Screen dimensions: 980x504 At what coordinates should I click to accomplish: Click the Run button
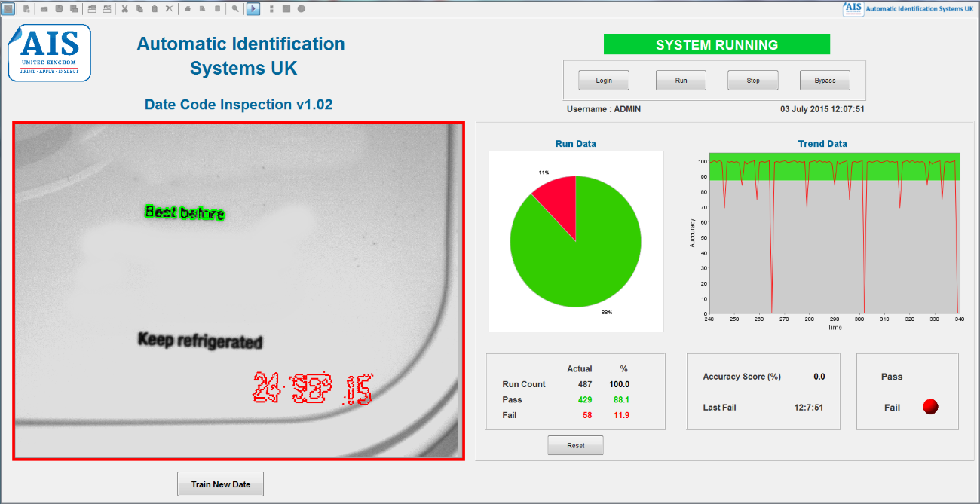coord(681,81)
